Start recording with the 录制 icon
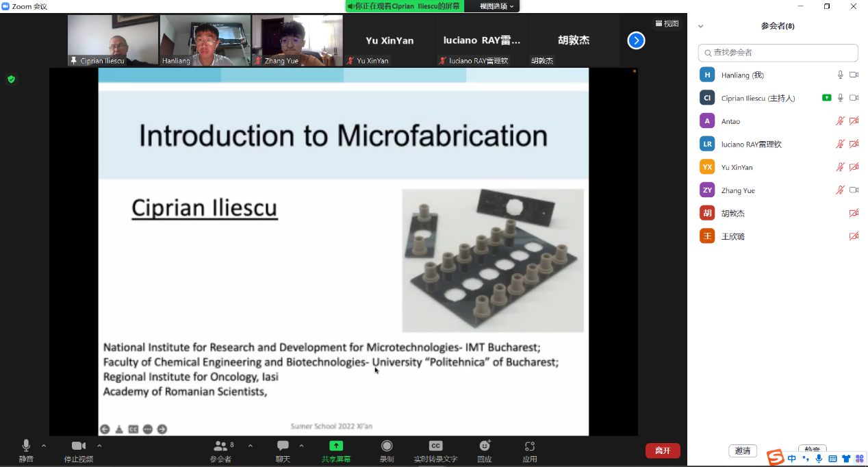 [387, 446]
